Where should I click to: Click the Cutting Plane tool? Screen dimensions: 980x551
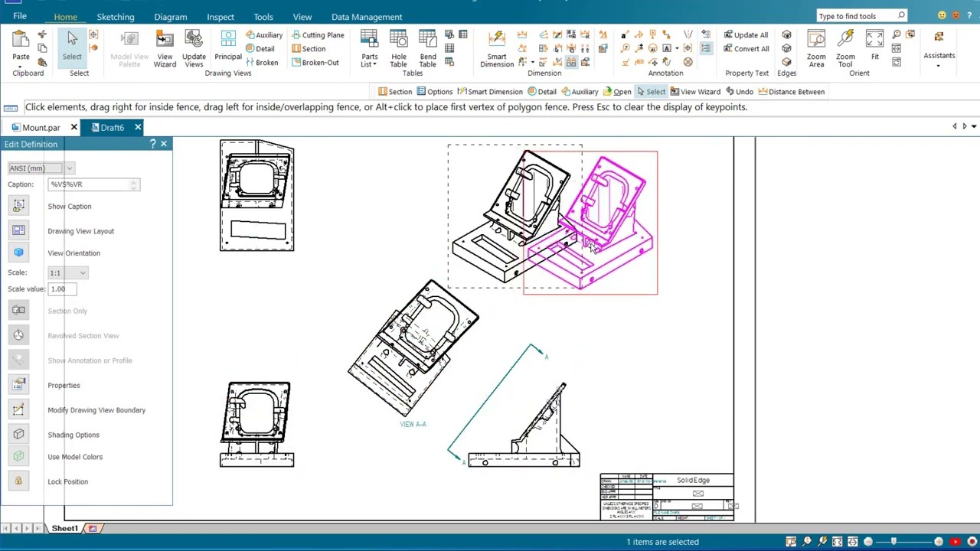tap(318, 35)
